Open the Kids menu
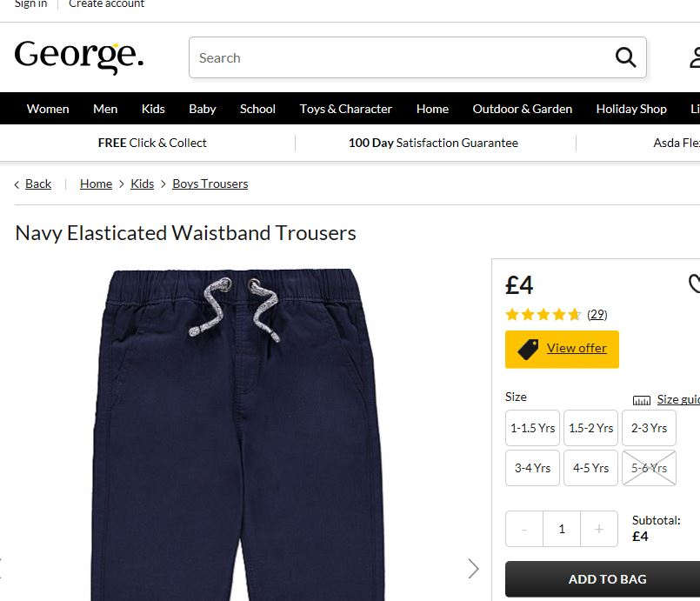The width and height of the screenshot is (700, 601). 153,109
